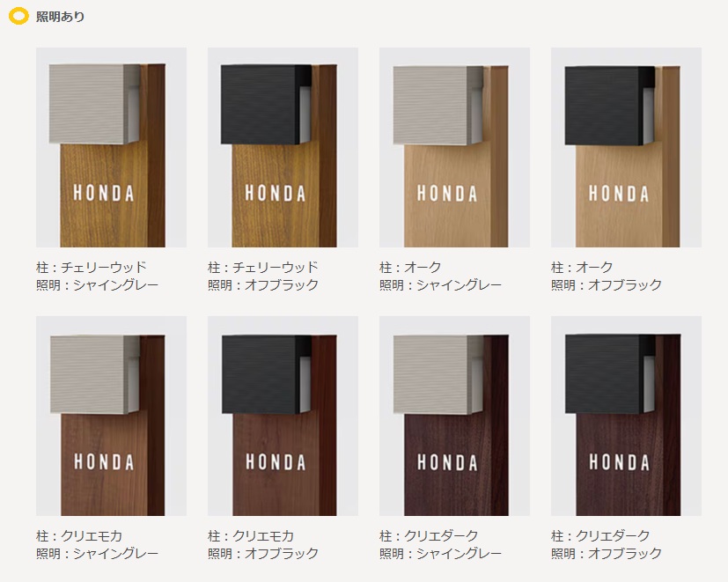Open Cherry Wood pillar with Off Black light image
Screen dimensions: 728x582
tap(283, 147)
